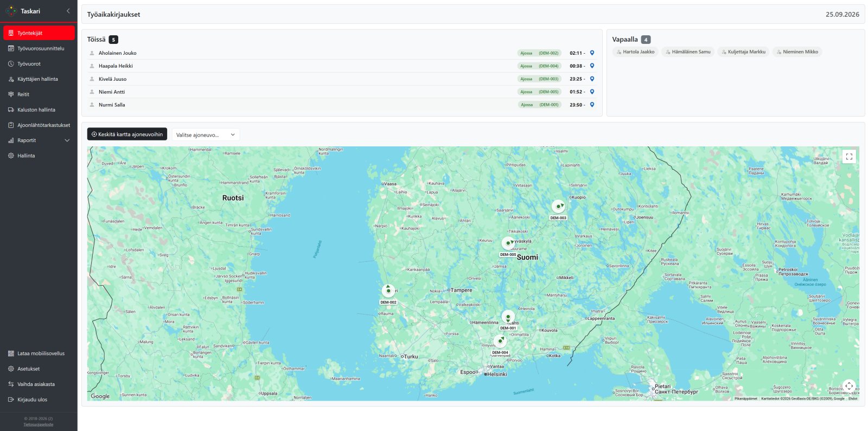Open the Tietosuojaseloste link
The width and height of the screenshot is (868, 431).
(39, 424)
